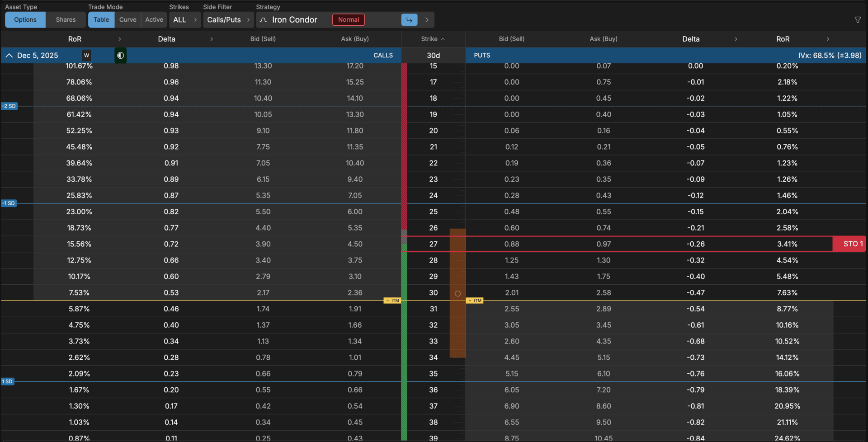Click the Iron Condor strategy icon
The image size is (868, 442).
coord(264,20)
